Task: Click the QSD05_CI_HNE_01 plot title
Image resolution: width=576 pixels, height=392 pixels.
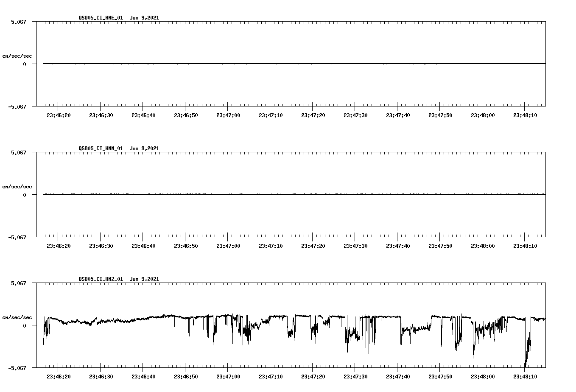Action: click(x=119, y=18)
